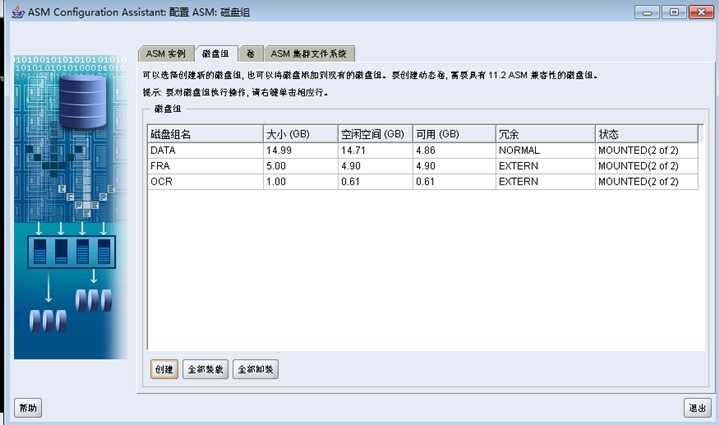The width and height of the screenshot is (719, 425).
Task: Click the OCR row EXTERN cell
Action: (545, 182)
